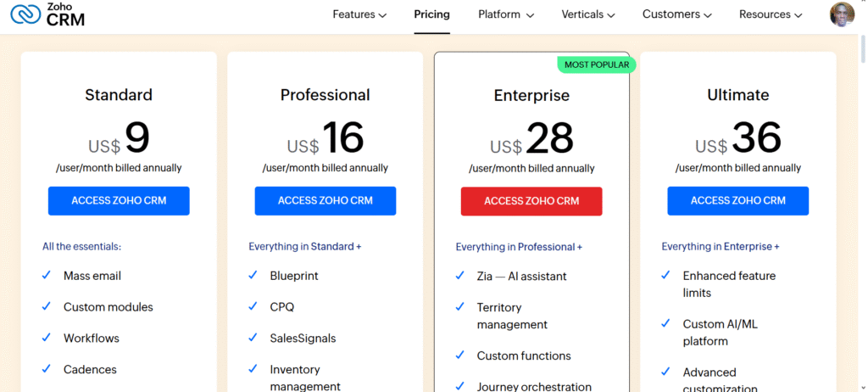Click the checkmark beside Enhanced feature limits
The height and width of the screenshot is (392, 868).
(666, 275)
